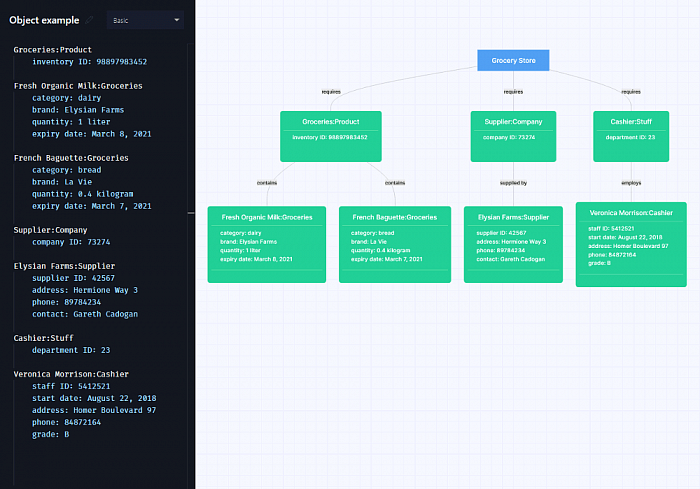Select the Cashier:Stuff diagram node
The height and width of the screenshot is (489, 700).
coord(631,136)
